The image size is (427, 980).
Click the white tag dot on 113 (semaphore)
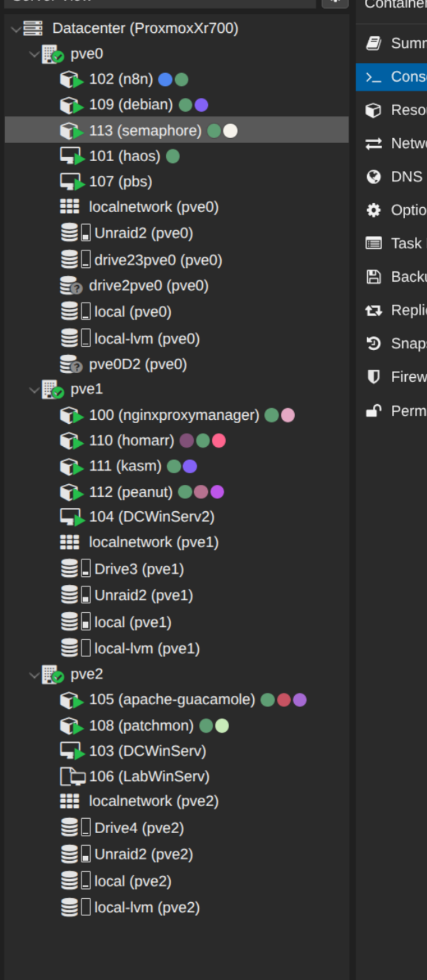point(230,131)
